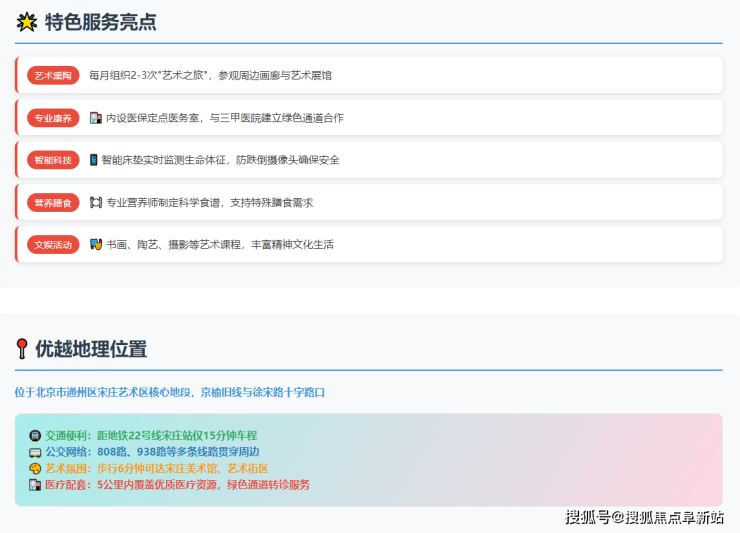Image resolution: width=740 pixels, height=533 pixels.
Task: Click the metro icon beside 交通便利
Action: coord(35,436)
